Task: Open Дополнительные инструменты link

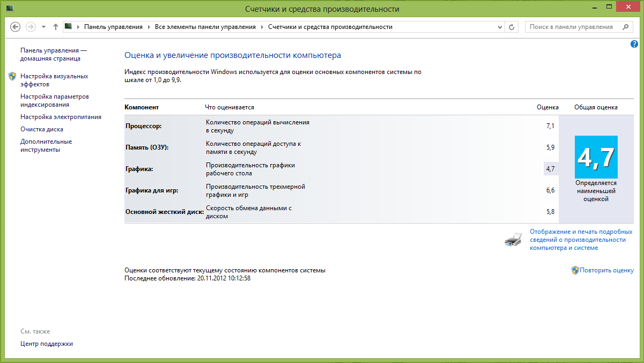Action: pyautogui.click(x=46, y=145)
